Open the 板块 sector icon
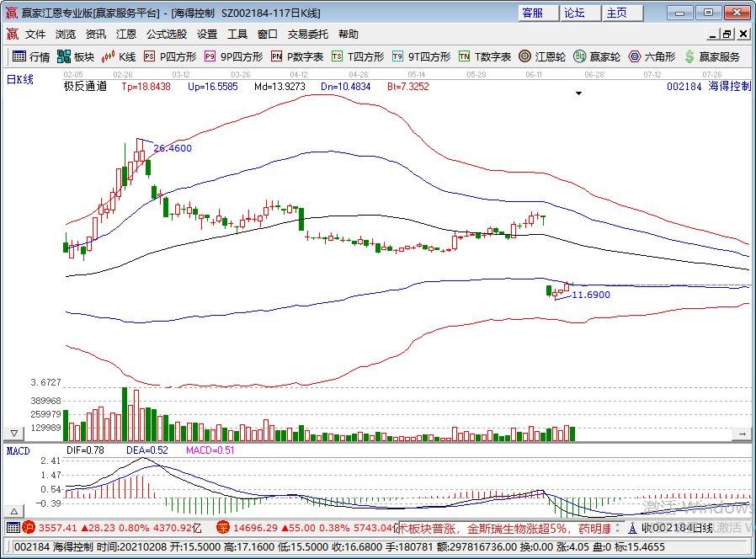 [x=64, y=56]
